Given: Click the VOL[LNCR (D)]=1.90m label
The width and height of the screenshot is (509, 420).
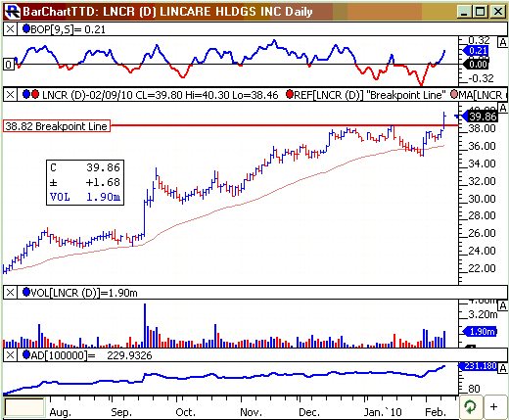Looking at the screenshot, I should pyautogui.click(x=84, y=293).
